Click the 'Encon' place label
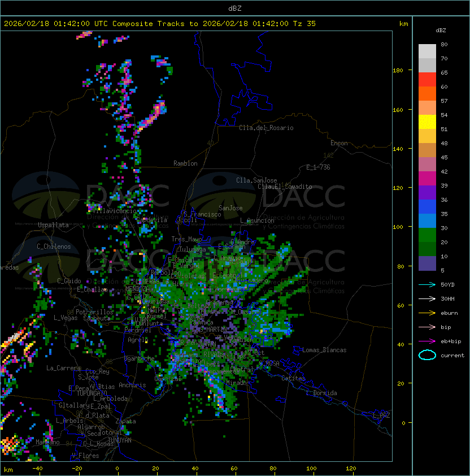Viewport: 470px width, 476px height. 339,143
